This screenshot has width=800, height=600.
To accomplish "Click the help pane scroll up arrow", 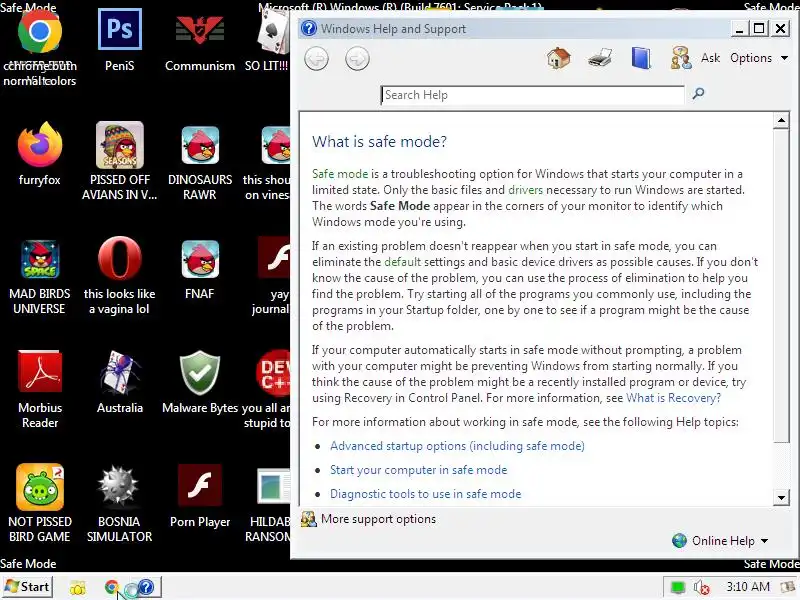I will [x=781, y=121].
